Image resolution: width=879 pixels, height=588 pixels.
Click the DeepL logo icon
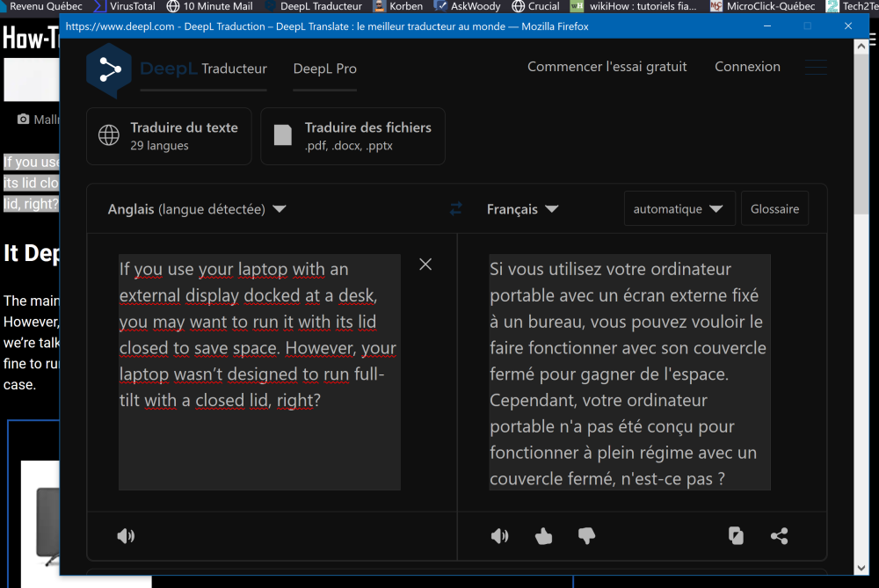tap(109, 70)
